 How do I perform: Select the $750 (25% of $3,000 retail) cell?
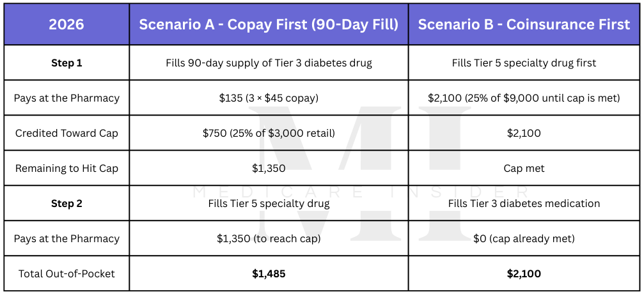pos(269,134)
